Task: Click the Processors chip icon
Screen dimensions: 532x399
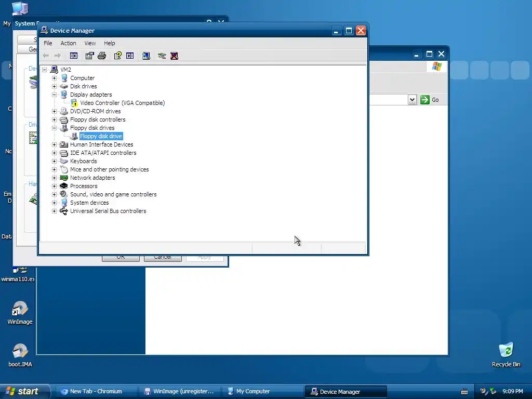Action: (x=64, y=186)
